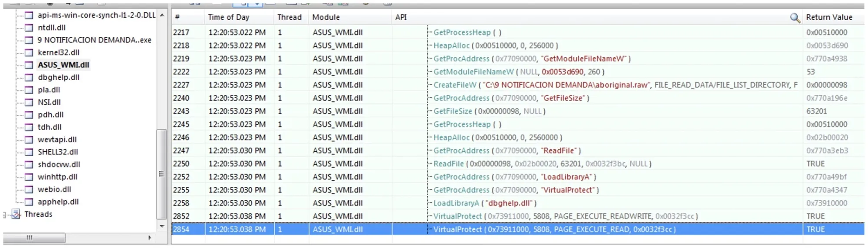This screenshot has width=868, height=248.
Task: Toggle the kernel32.dll checkbox
Action: [29, 52]
